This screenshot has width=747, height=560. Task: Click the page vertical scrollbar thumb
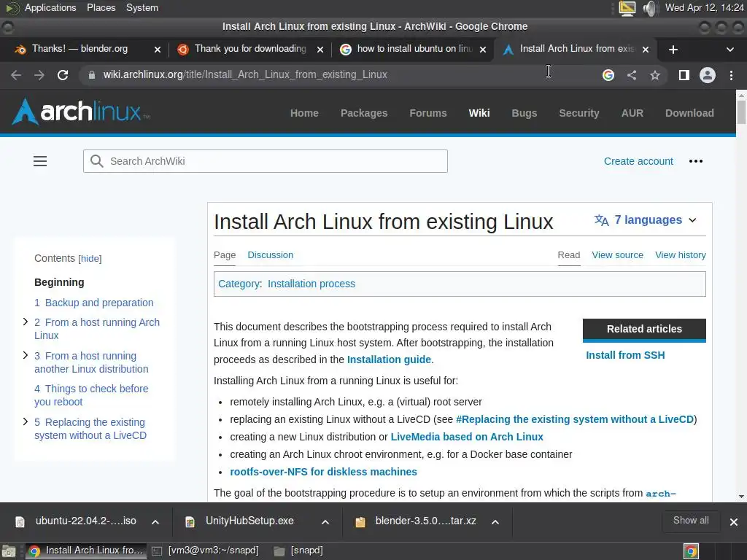(741, 112)
